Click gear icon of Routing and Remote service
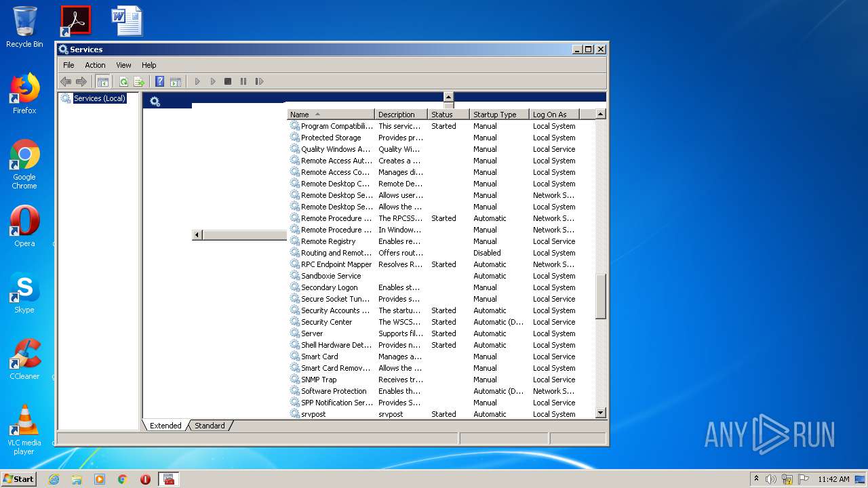This screenshot has width=868, height=488. coord(295,253)
